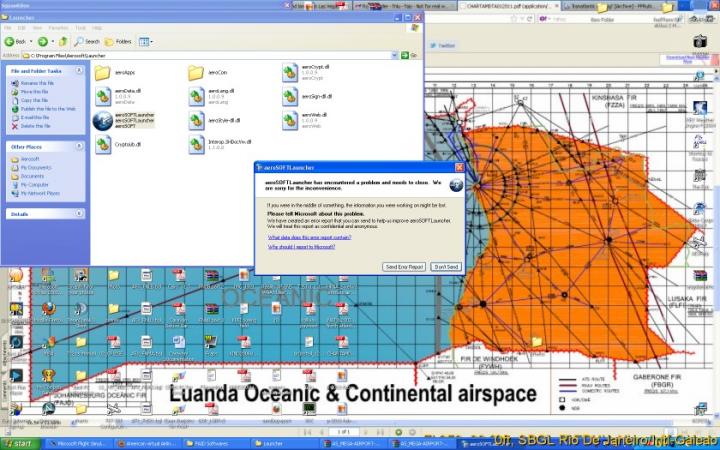Open the Tools menu in Launcher window
This screenshot has height=450, width=720.
tap(80, 28)
